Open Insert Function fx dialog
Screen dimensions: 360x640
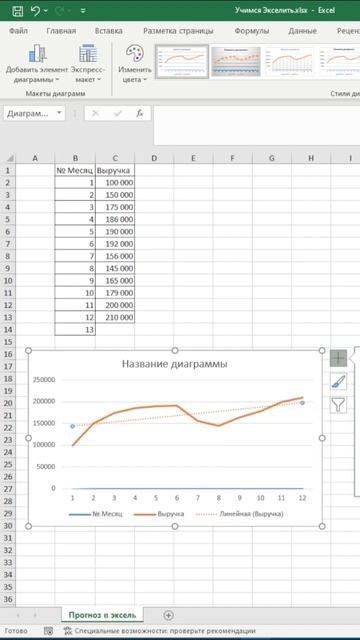click(140, 113)
